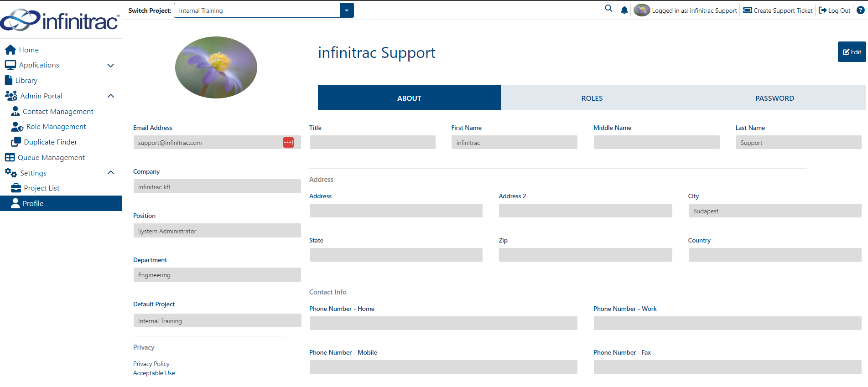Click the red icon in Email Address field

click(x=288, y=142)
